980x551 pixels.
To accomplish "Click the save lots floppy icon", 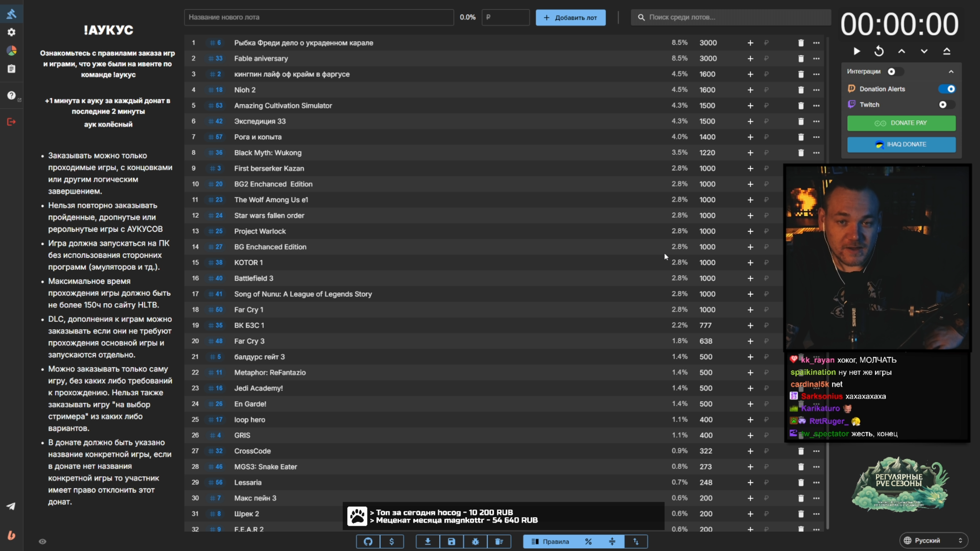I will point(451,542).
